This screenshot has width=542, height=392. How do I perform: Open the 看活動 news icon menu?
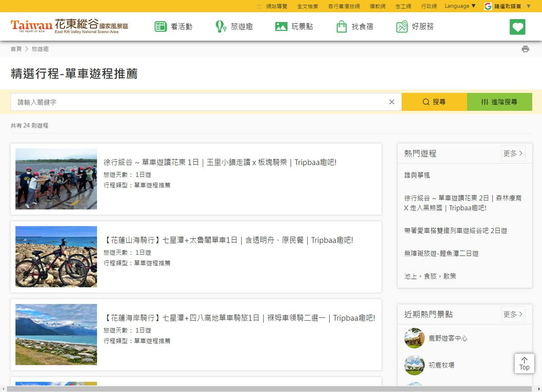(x=160, y=27)
